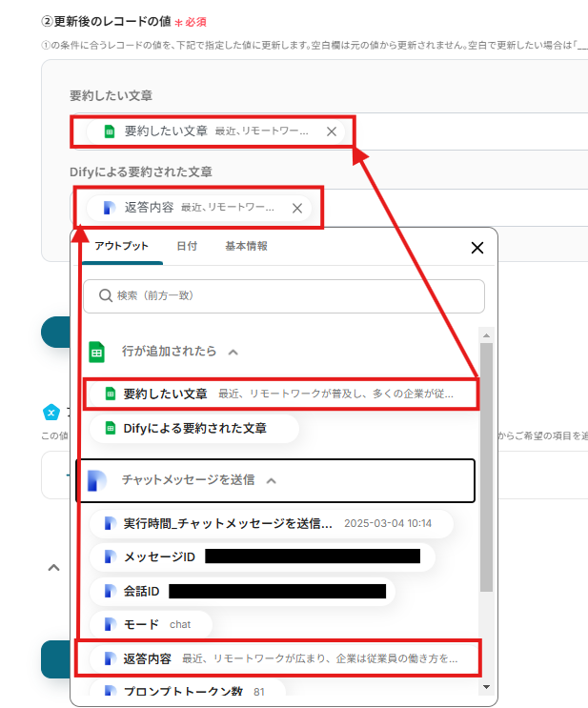Screen dimensions: 588x708
Task: Click scrollbar down arrow in popup
Action: 486,687
